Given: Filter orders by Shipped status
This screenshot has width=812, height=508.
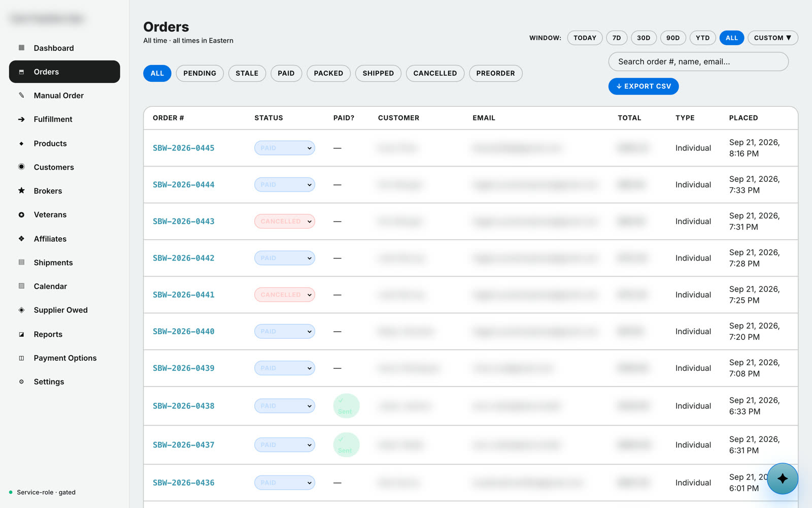Looking at the screenshot, I should (378, 73).
